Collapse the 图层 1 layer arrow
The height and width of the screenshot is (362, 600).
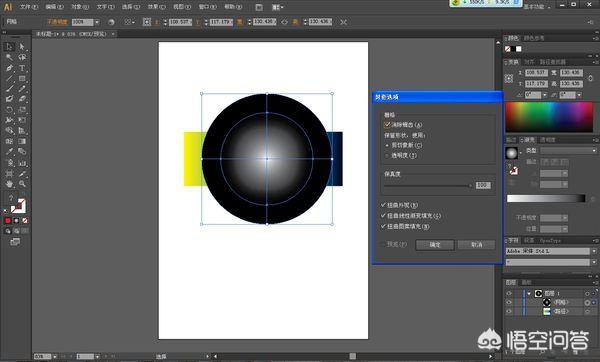[529, 294]
